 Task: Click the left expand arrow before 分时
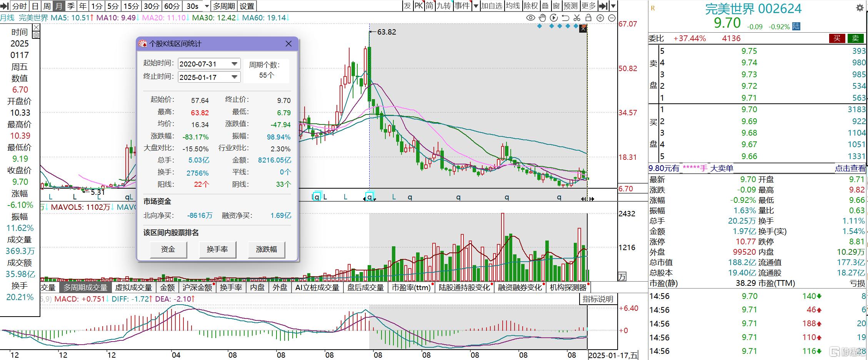[5, 6]
